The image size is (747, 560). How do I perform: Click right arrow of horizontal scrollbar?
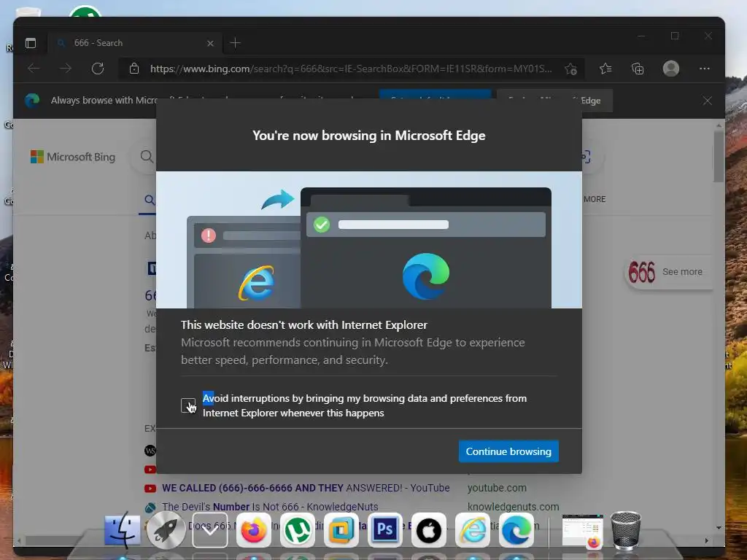pyautogui.click(x=706, y=540)
